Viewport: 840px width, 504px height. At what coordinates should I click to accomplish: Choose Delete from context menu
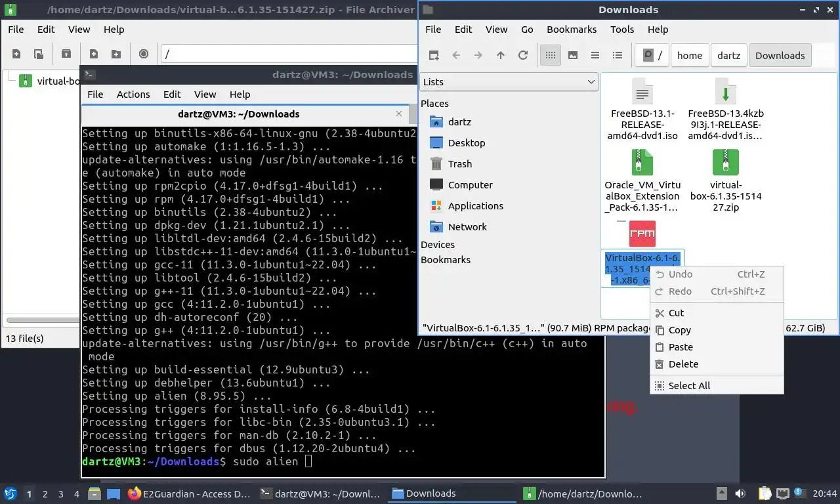click(717, 364)
